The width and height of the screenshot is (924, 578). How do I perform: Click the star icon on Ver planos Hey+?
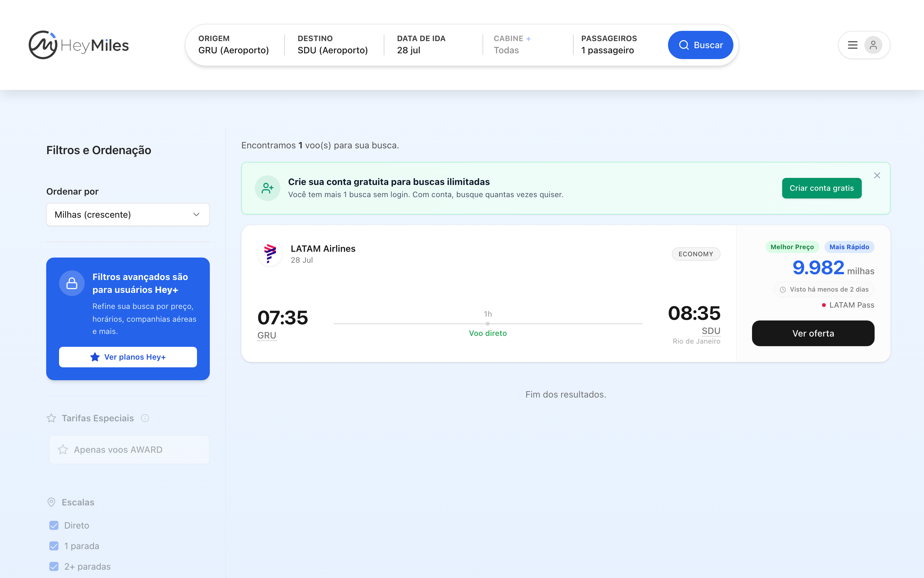95,357
